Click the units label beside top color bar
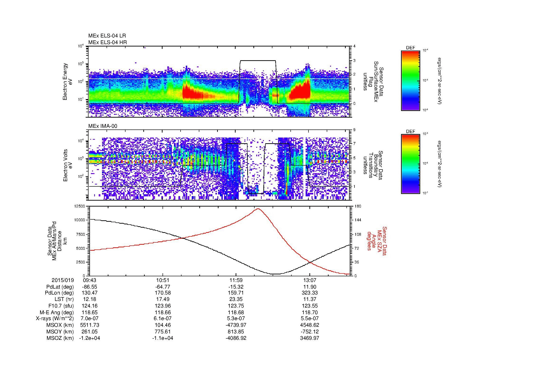The height and width of the screenshot is (392, 555). click(440, 81)
